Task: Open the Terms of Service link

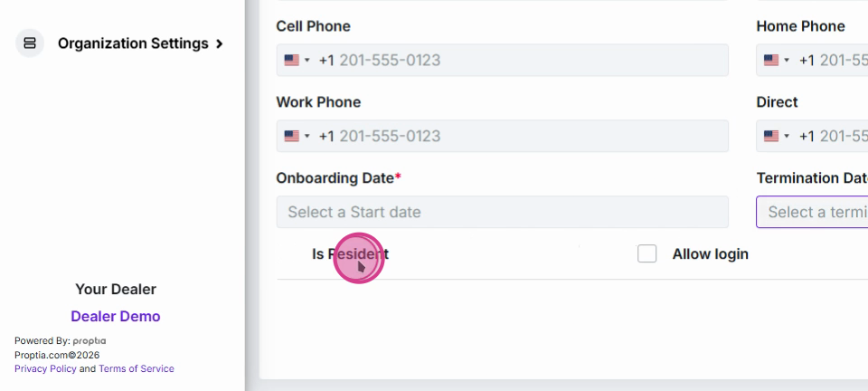Action: click(137, 369)
